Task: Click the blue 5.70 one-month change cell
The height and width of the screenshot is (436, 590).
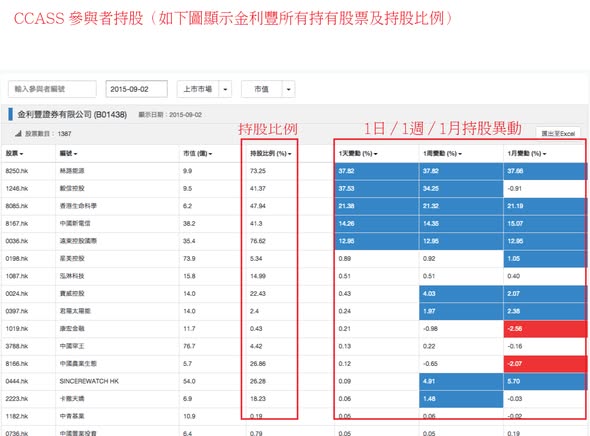Action: (545, 381)
